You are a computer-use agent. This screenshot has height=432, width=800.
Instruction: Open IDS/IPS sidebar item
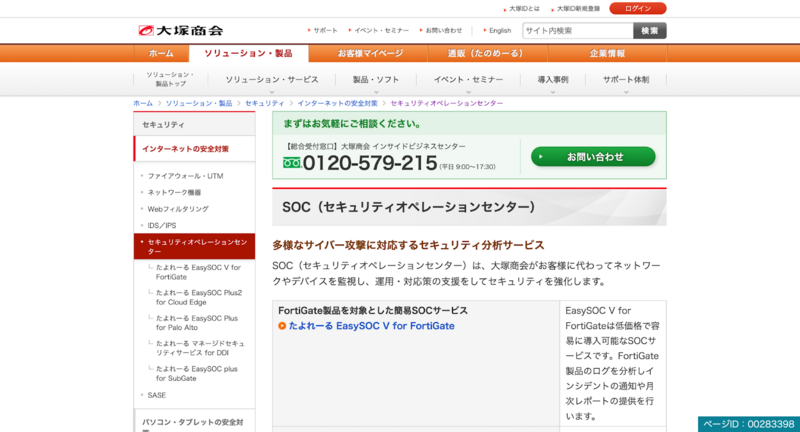click(162, 225)
